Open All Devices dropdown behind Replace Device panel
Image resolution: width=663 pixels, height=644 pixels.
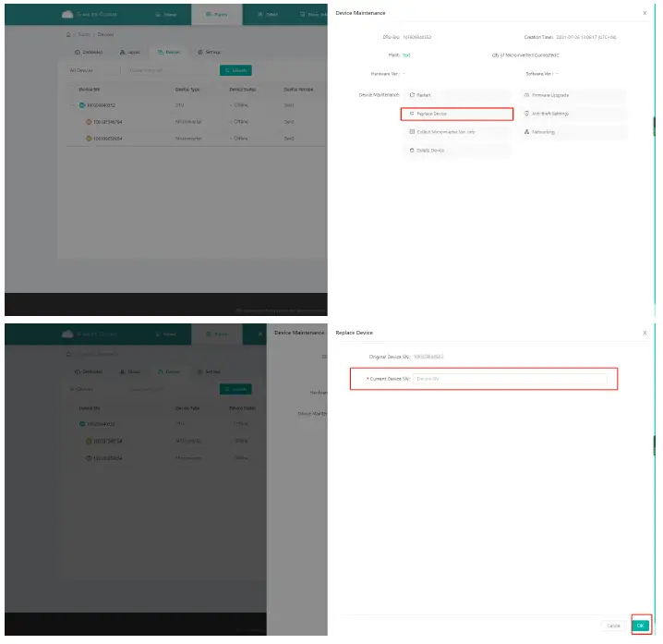click(x=93, y=389)
